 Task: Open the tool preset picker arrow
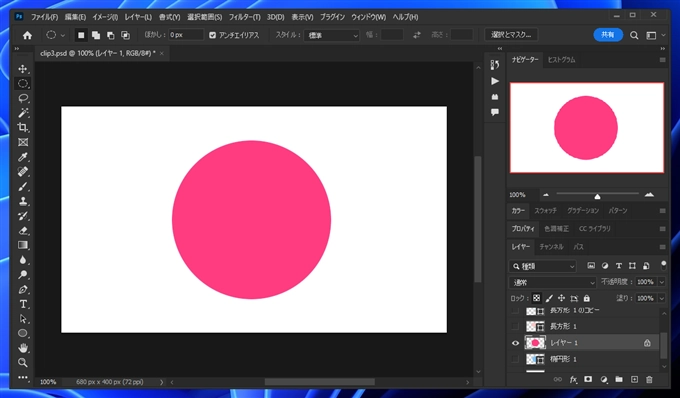coord(63,36)
